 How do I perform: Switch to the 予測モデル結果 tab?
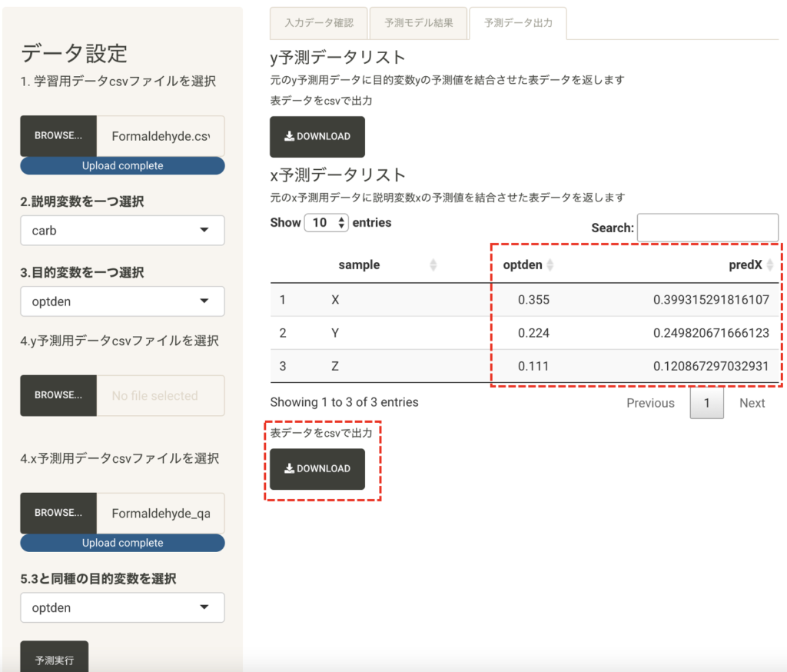[418, 23]
